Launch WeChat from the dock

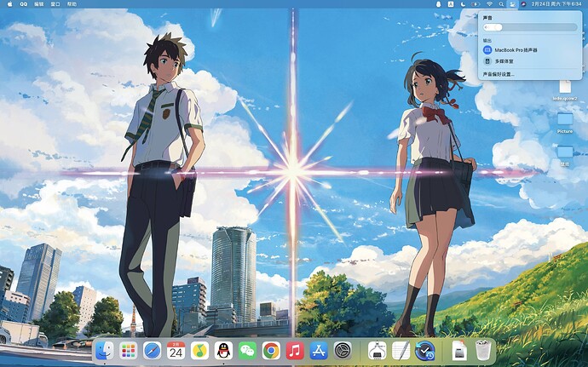coord(247,350)
